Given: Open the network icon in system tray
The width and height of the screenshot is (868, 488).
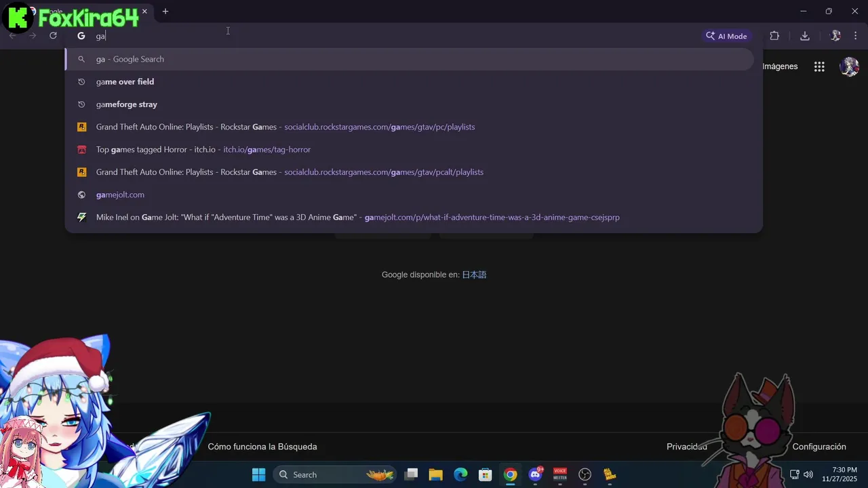Looking at the screenshot, I should pos(795,474).
